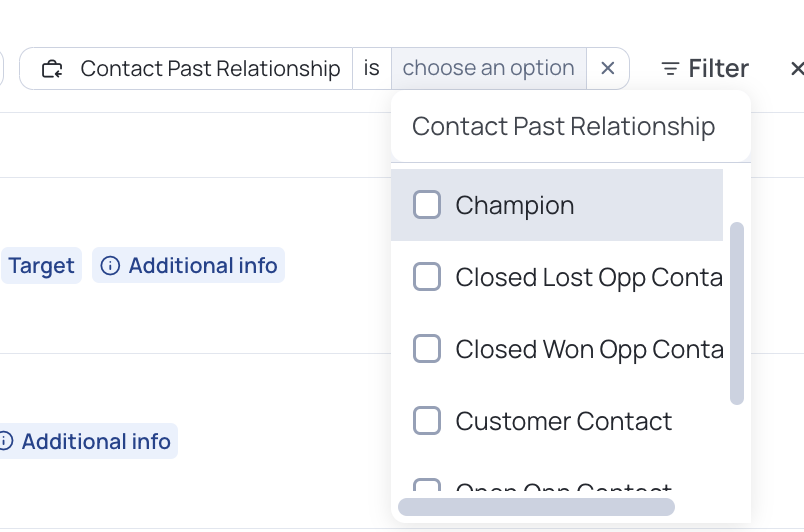The width and height of the screenshot is (804, 532).
Task: Open the 'choose an option' dropdown
Action: pyautogui.click(x=489, y=68)
